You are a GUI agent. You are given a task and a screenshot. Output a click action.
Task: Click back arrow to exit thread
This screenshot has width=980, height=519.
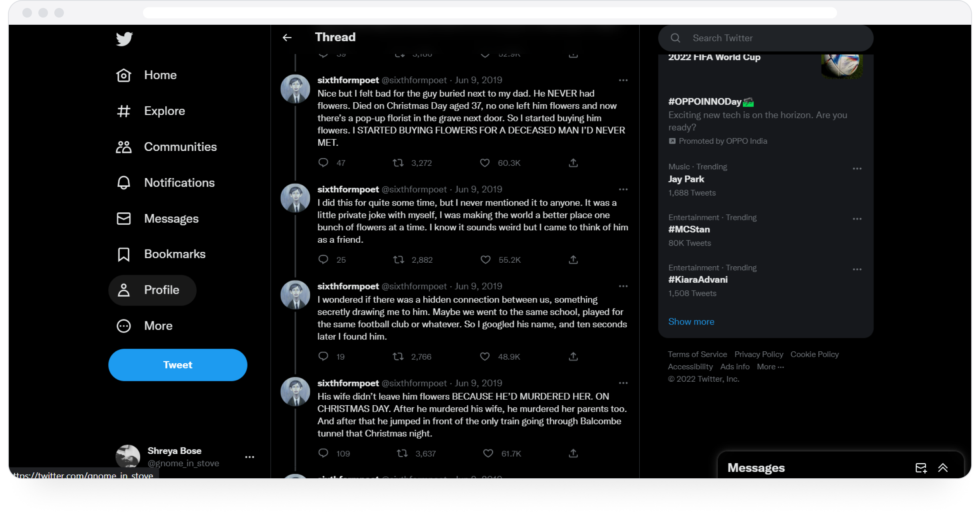pos(288,38)
